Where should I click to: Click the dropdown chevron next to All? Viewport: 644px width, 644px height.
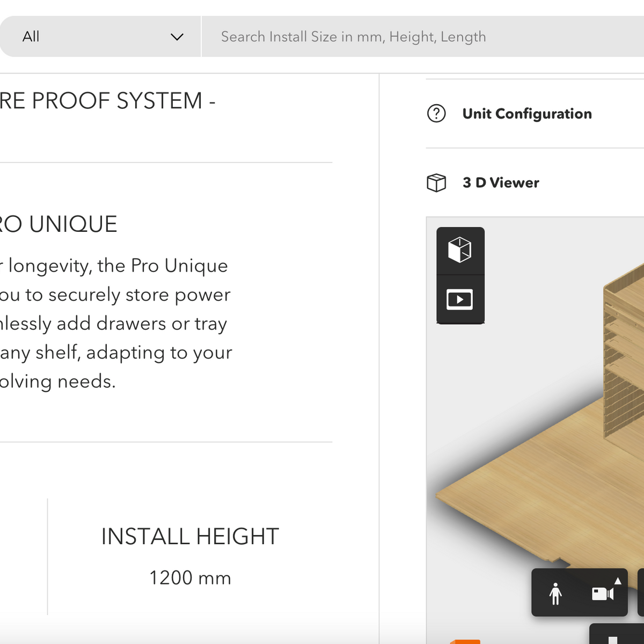point(177,37)
